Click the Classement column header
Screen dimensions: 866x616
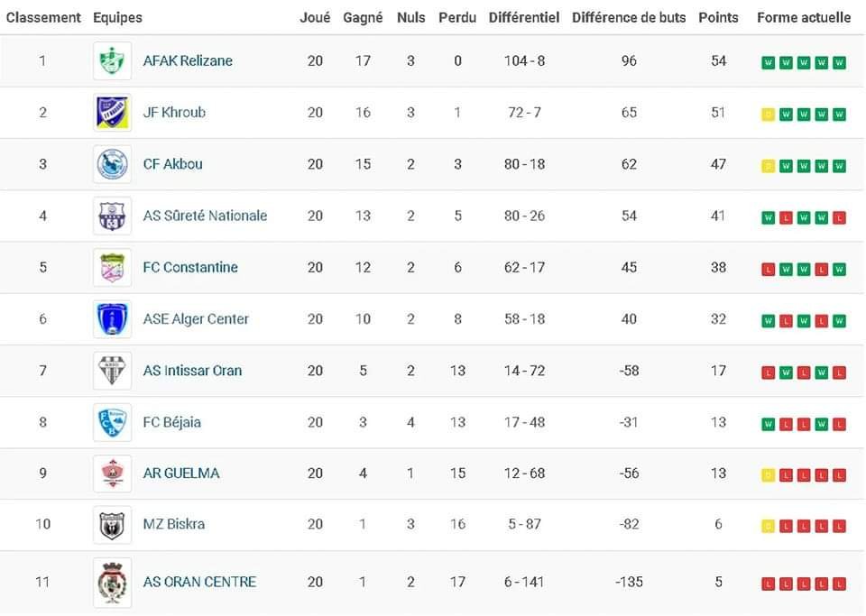43,17
